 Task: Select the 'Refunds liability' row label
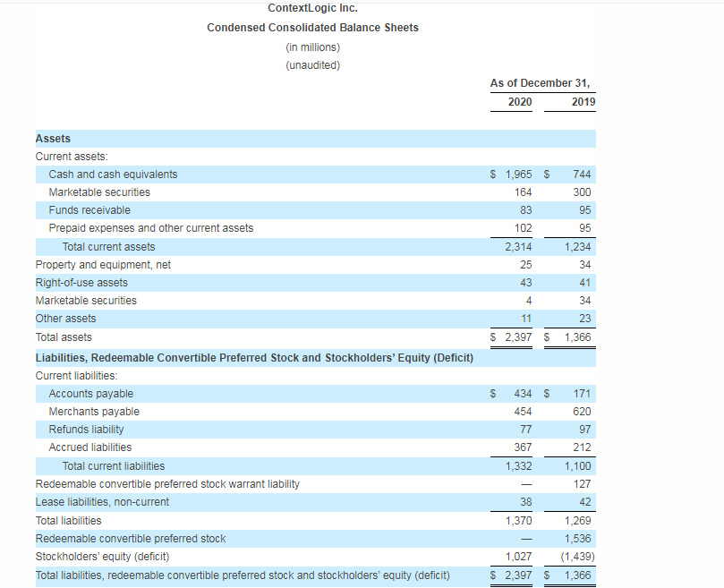[x=86, y=430]
